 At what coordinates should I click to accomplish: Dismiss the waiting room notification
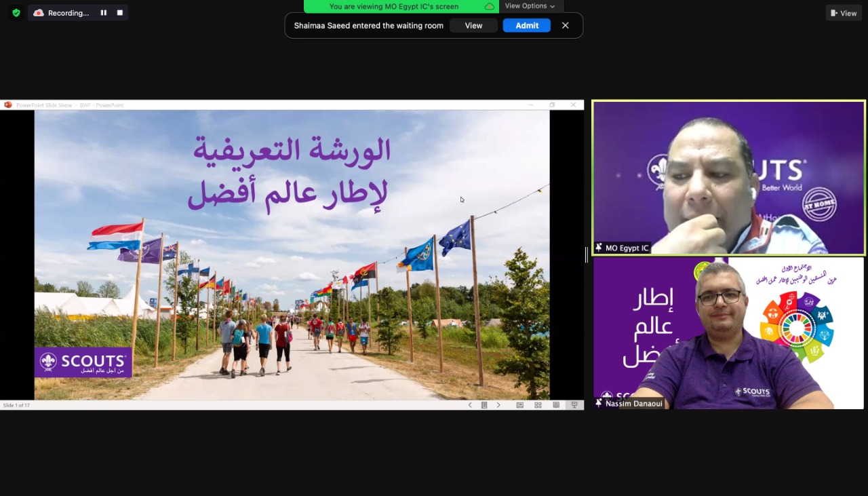565,26
